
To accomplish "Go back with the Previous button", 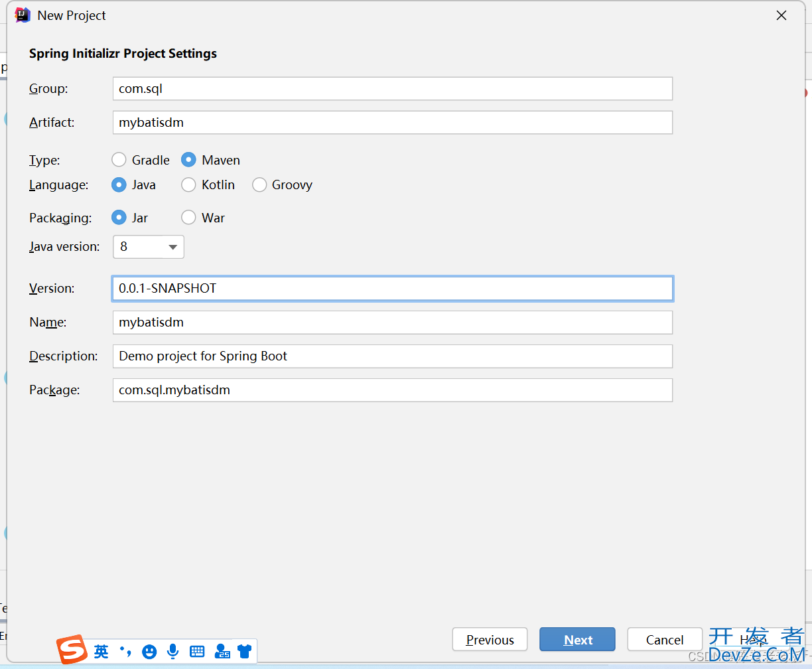I will click(x=490, y=640).
